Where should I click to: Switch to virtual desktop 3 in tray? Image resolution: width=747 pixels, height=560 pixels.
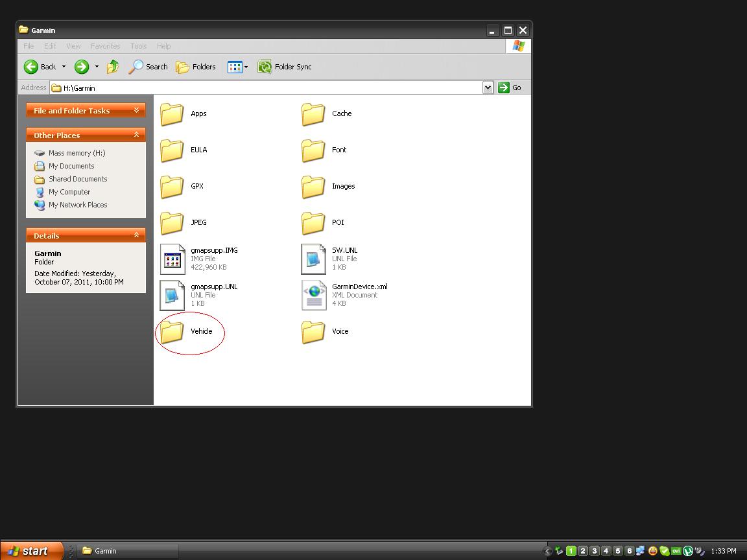594,551
